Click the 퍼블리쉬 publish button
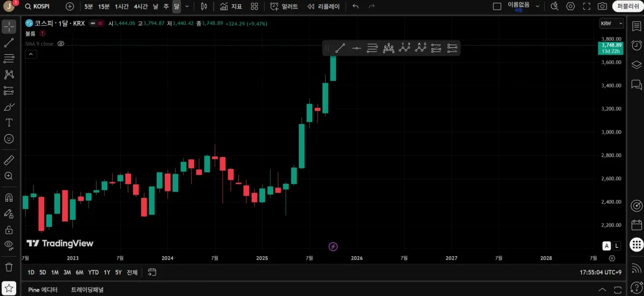Image resolution: width=644 pixels, height=296 pixels. pos(628,6)
